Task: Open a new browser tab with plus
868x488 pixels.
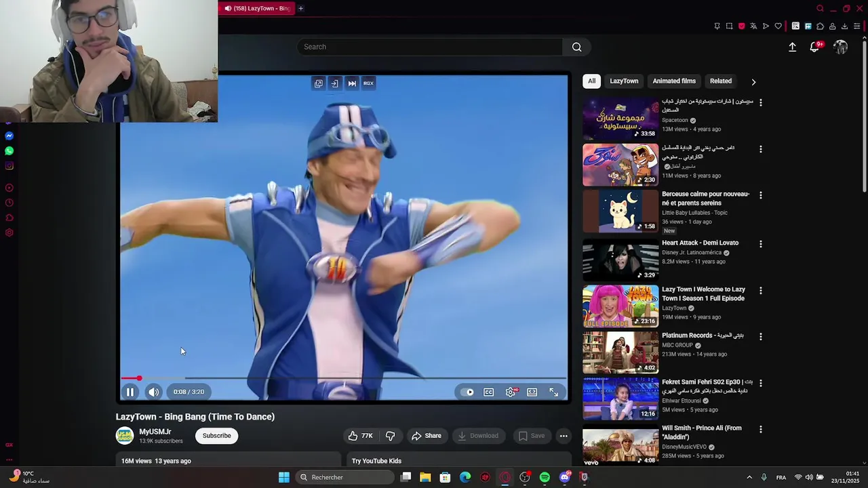Action: (x=300, y=8)
